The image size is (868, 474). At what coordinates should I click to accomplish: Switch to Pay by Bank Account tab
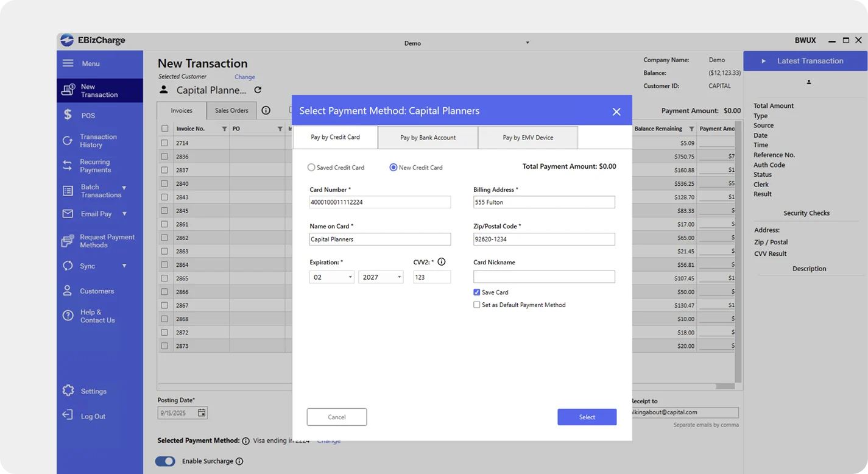coord(428,138)
